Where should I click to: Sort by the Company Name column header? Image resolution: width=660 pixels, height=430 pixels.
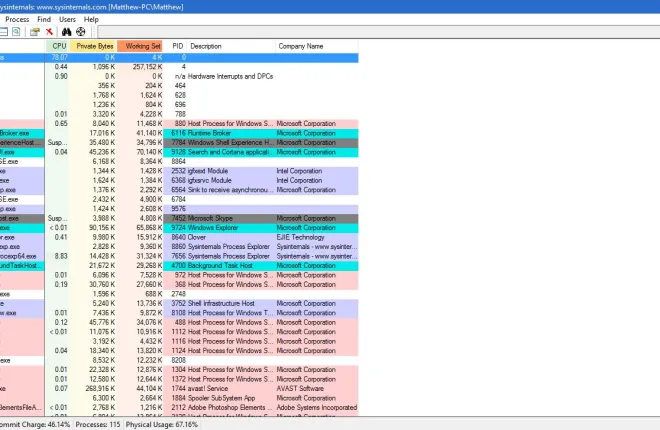coord(317,46)
